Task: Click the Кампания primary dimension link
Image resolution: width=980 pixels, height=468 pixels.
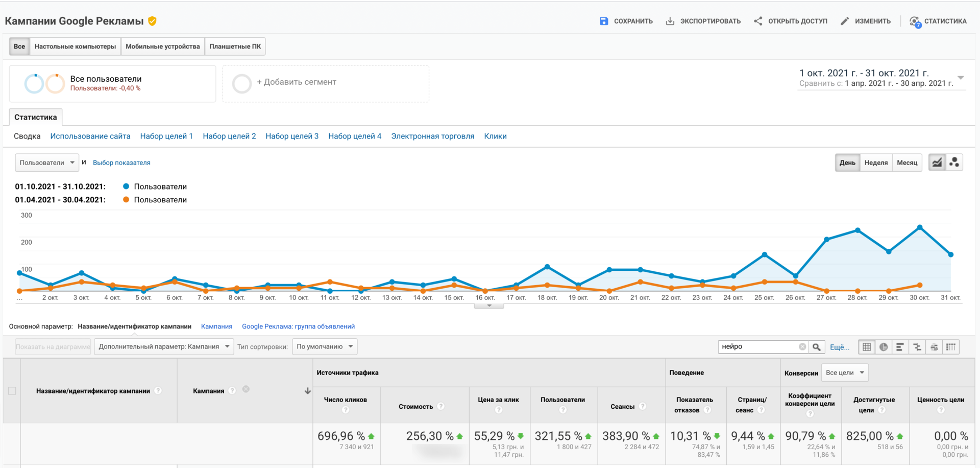Action: 216,326
